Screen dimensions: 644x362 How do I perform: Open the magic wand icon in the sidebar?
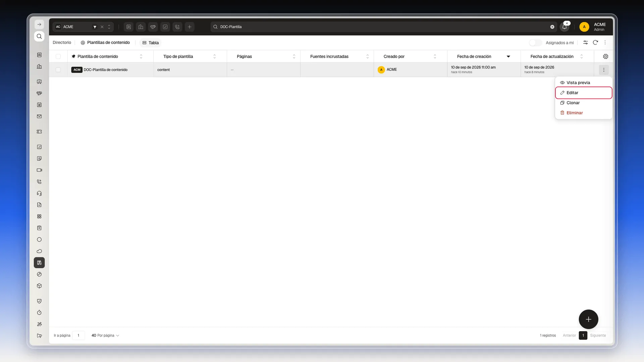pyautogui.click(x=39, y=324)
